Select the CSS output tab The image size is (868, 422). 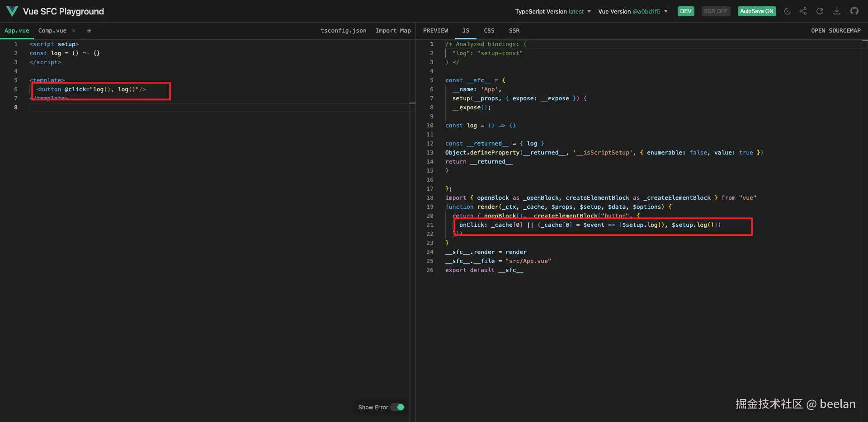coord(489,31)
